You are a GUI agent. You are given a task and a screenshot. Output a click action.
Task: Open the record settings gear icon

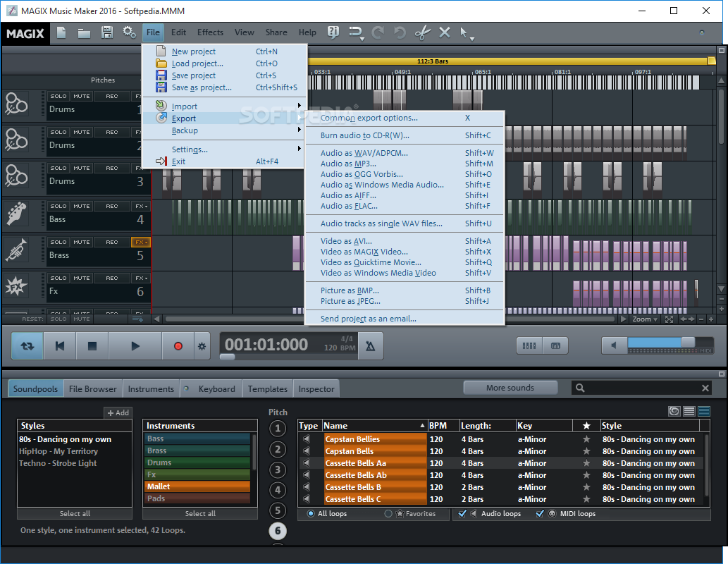pyautogui.click(x=202, y=346)
